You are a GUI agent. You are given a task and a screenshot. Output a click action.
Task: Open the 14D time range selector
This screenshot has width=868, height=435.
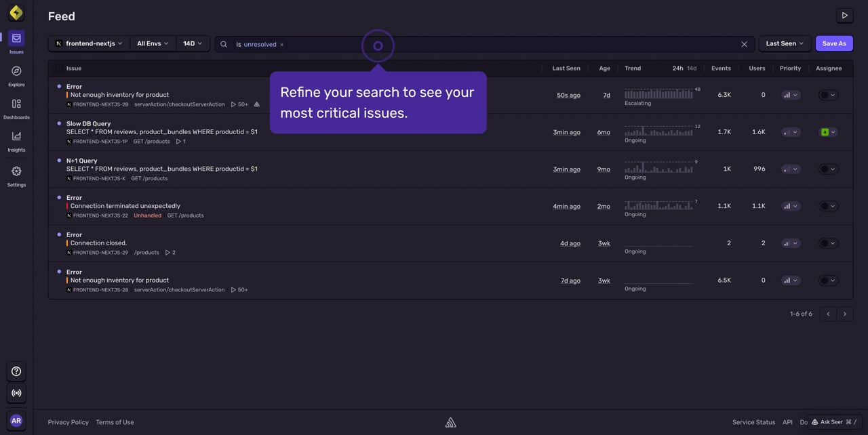[x=193, y=43]
